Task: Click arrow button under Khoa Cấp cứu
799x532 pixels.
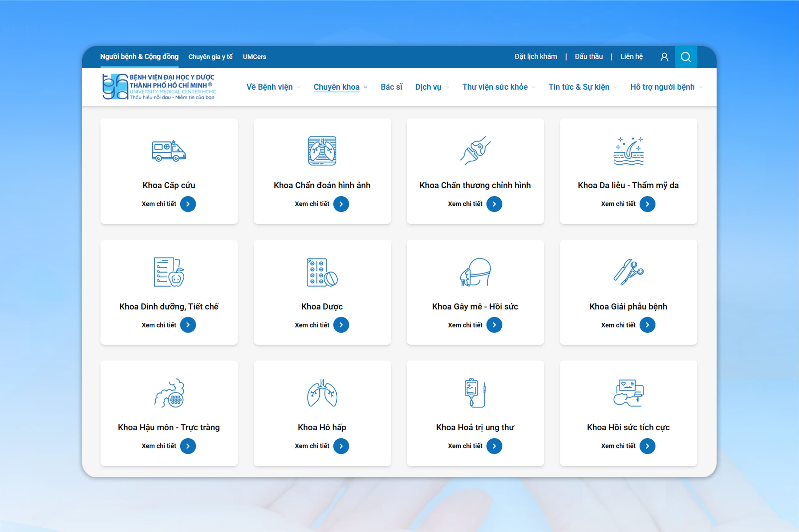Action: coord(188,204)
